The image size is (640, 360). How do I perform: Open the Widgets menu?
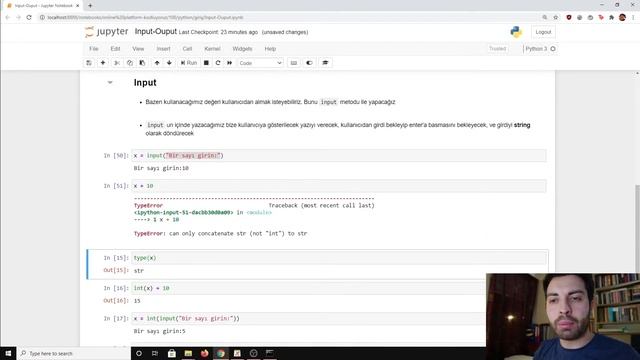click(x=242, y=49)
